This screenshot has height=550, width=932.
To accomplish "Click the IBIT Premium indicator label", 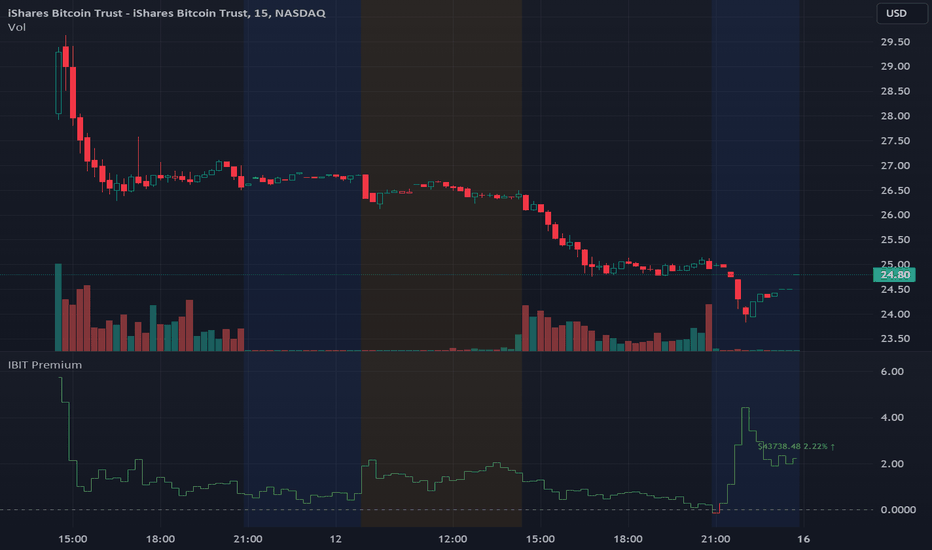I will tap(45, 365).
